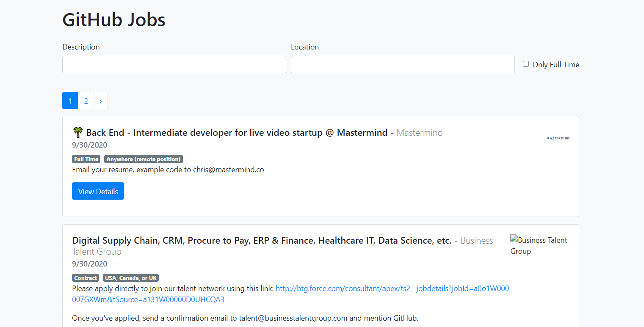The height and width of the screenshot is (327, 644).
Task: Click the Only Full Time label text
Action: pyautogui.click(x=556, y=64)
